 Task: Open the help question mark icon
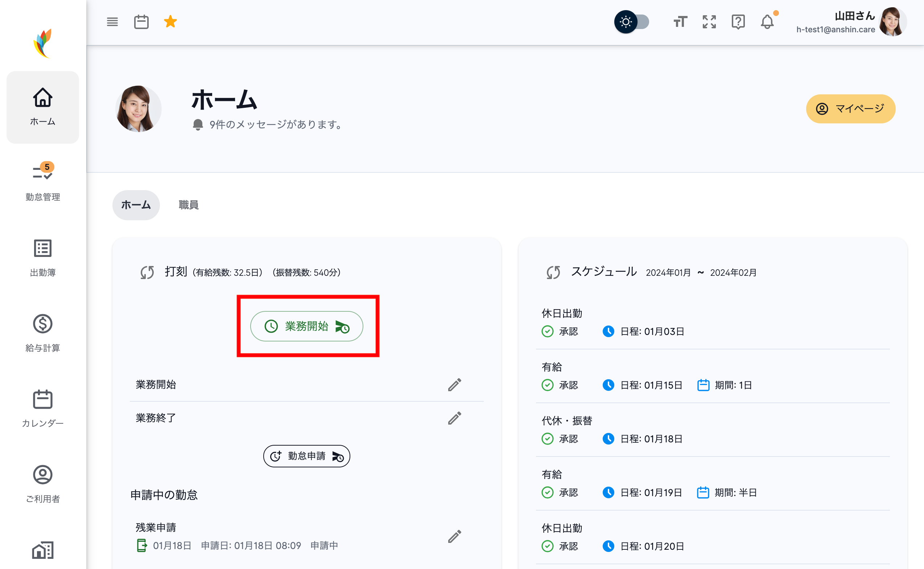[738, 22]
